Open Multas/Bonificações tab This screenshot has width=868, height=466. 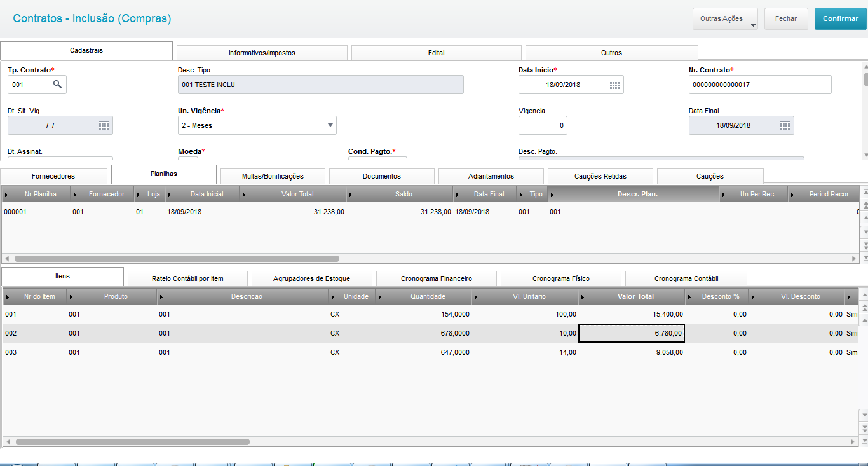click(273, 176)
